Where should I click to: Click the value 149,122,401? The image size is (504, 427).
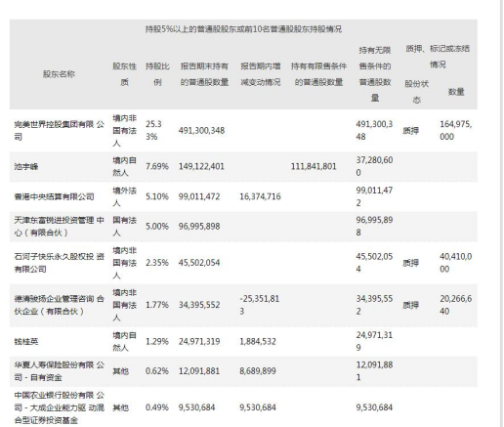[x=201, y=166]
